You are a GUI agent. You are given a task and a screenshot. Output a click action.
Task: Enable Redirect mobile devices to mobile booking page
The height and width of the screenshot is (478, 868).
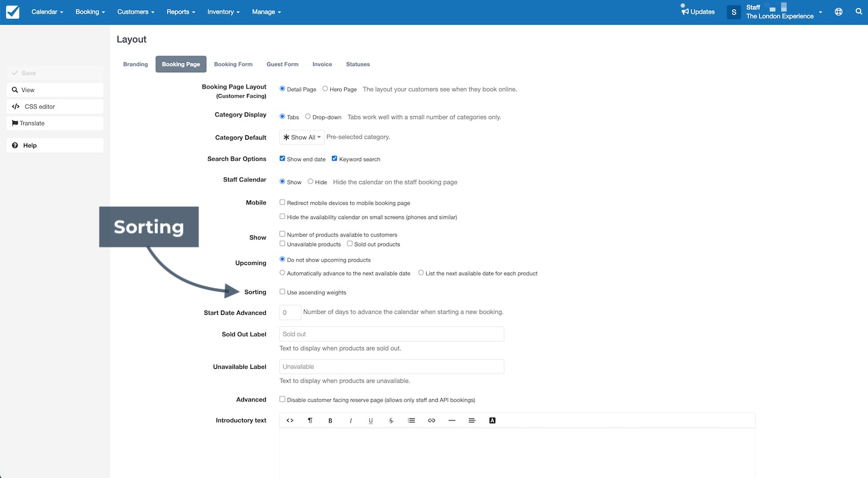click(282, 202)
